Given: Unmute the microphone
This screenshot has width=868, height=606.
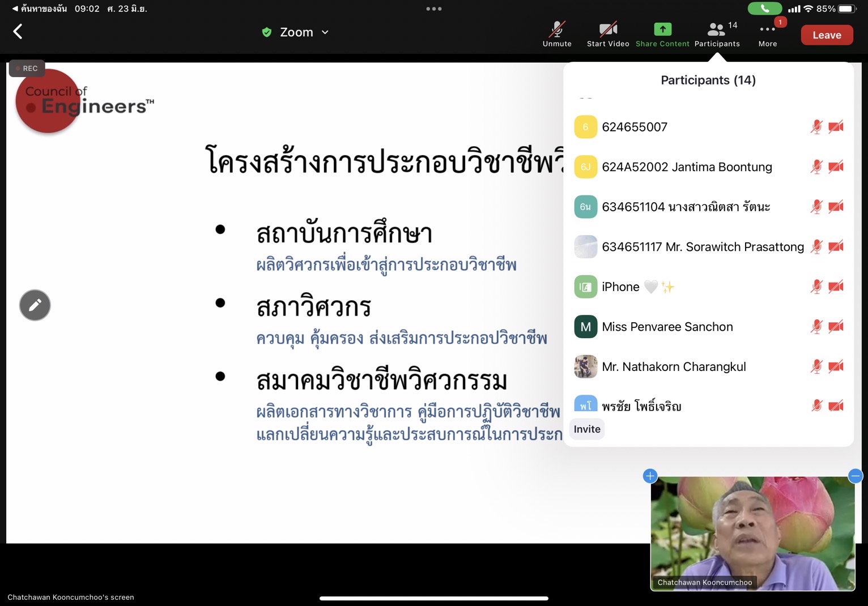Looking at the screenshot, I should pyautogui.click(x=557, y=34).
